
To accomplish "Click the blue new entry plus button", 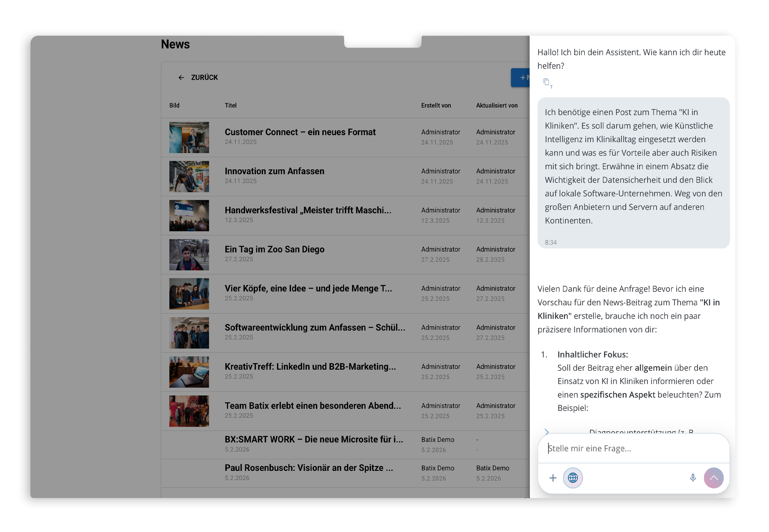I will [x=521, y=78].
